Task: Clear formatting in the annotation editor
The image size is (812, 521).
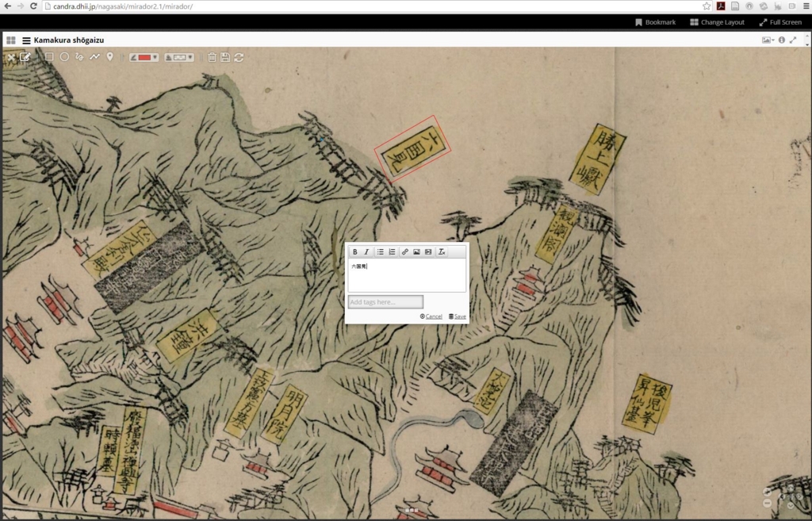Action: pos(441,251)
